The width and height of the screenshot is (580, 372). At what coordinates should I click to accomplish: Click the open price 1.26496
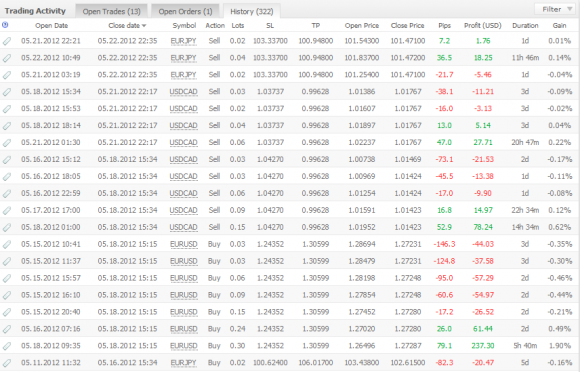[362, 346]
